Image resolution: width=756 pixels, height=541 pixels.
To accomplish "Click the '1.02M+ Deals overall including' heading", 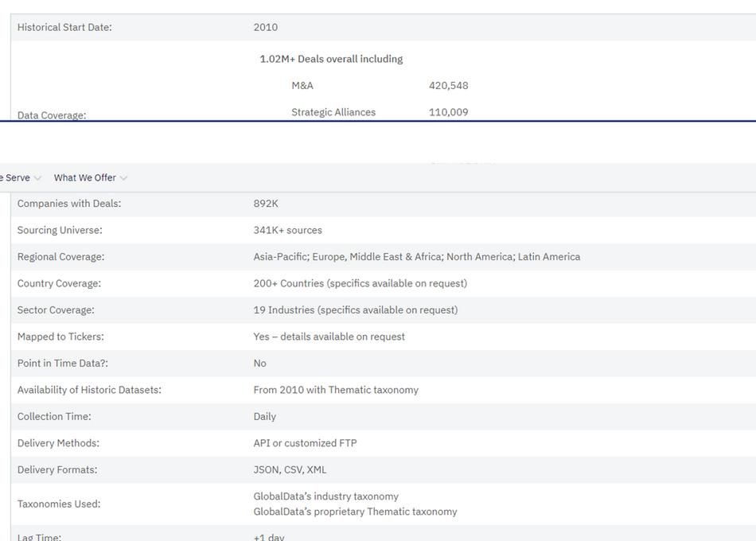I will pos(331,59).
